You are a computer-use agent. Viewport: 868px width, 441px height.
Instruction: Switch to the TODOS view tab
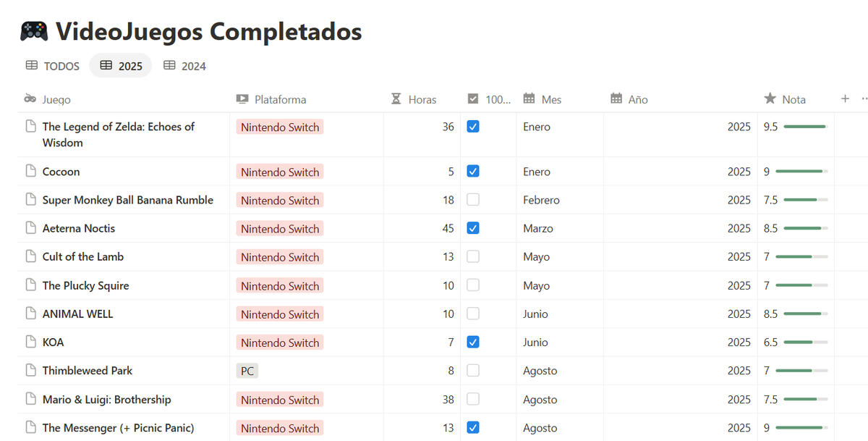(52, 66)
